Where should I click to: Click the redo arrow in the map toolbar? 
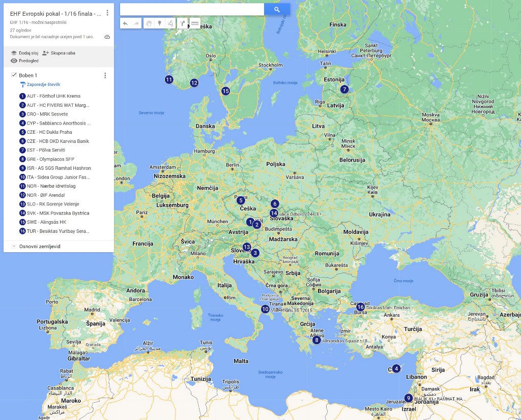click(x=136, y=23)
